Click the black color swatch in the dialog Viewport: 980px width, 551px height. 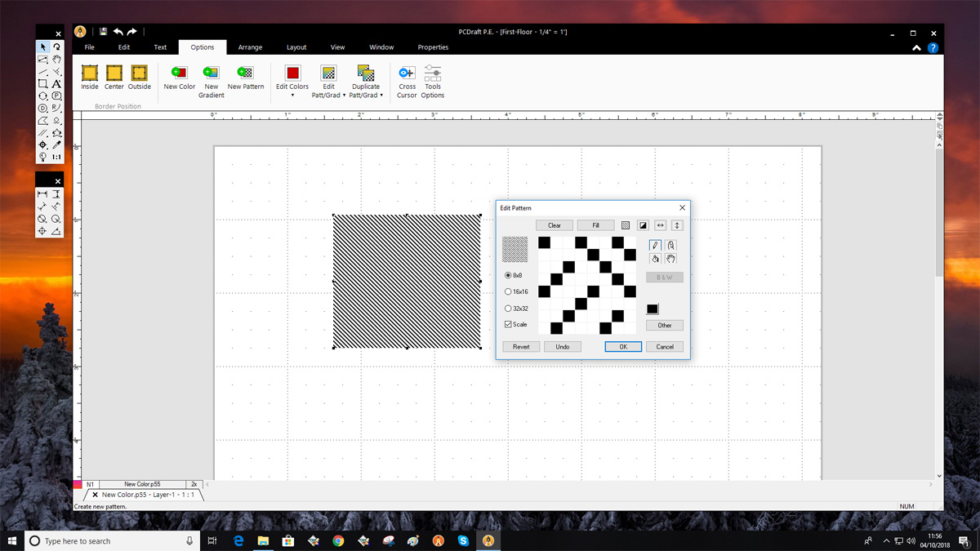[x=651, y=309]
